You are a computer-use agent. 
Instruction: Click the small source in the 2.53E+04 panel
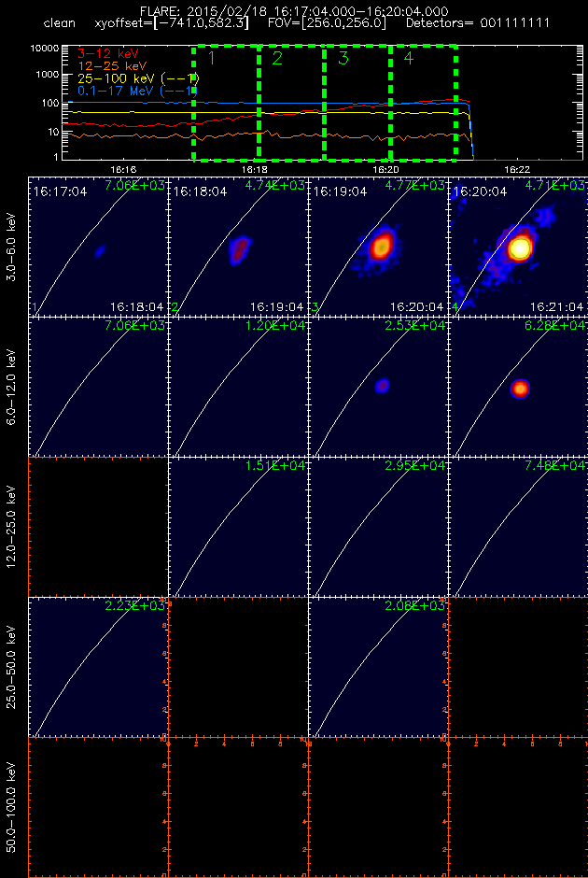tap(382, 385)
